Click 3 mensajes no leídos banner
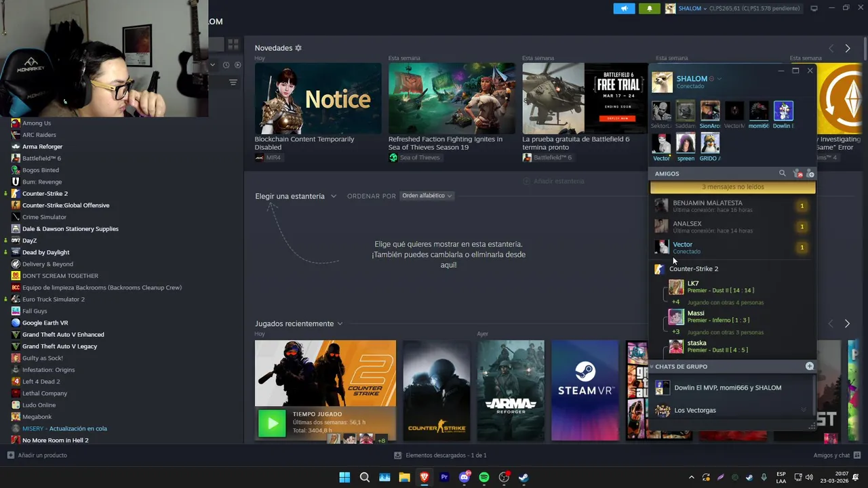The height and width of the screenshot is (488, 868). point(732,187)
